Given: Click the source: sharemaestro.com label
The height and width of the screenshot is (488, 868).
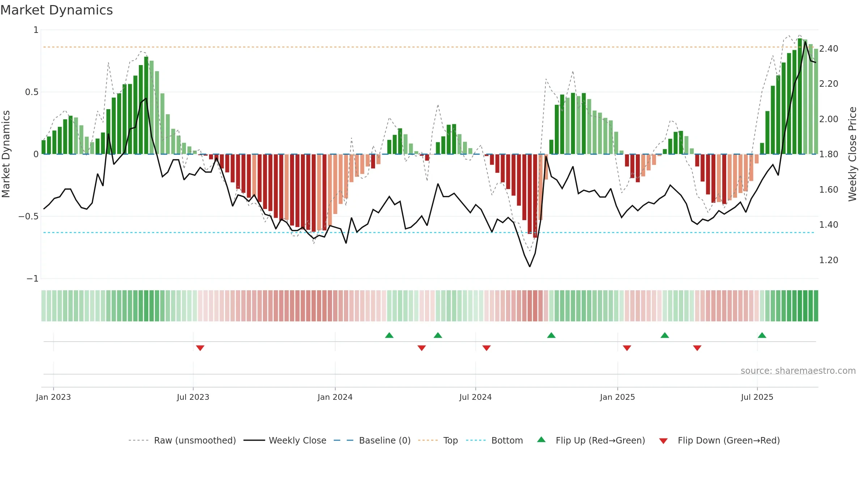Looking at the screenshot, I should tap(798, 371).
